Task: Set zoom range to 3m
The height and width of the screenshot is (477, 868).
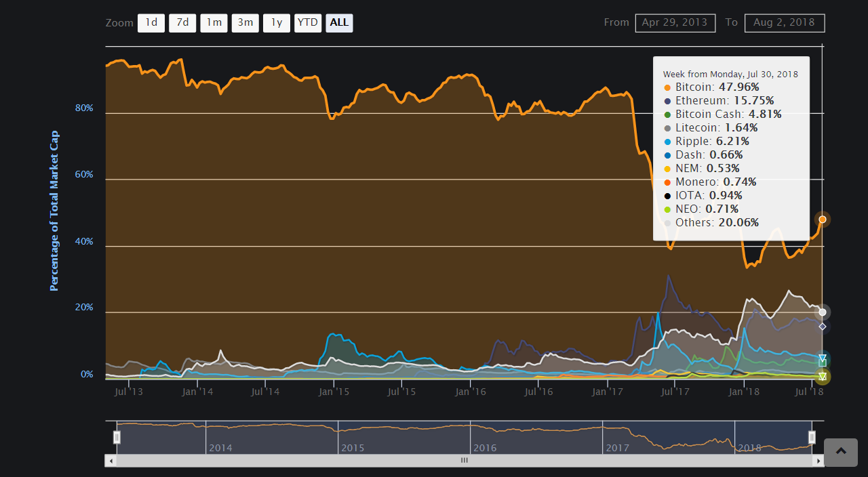Action: 245,23
